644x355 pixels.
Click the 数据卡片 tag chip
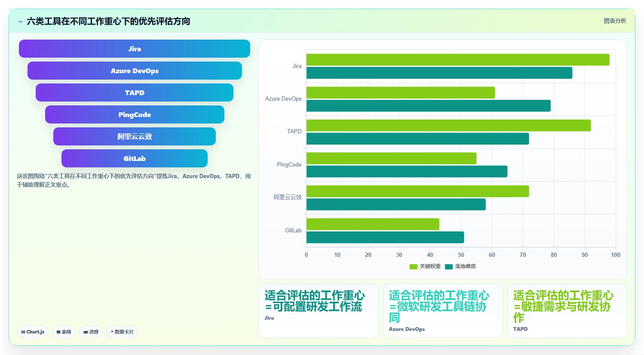click(x=122, y=332)
